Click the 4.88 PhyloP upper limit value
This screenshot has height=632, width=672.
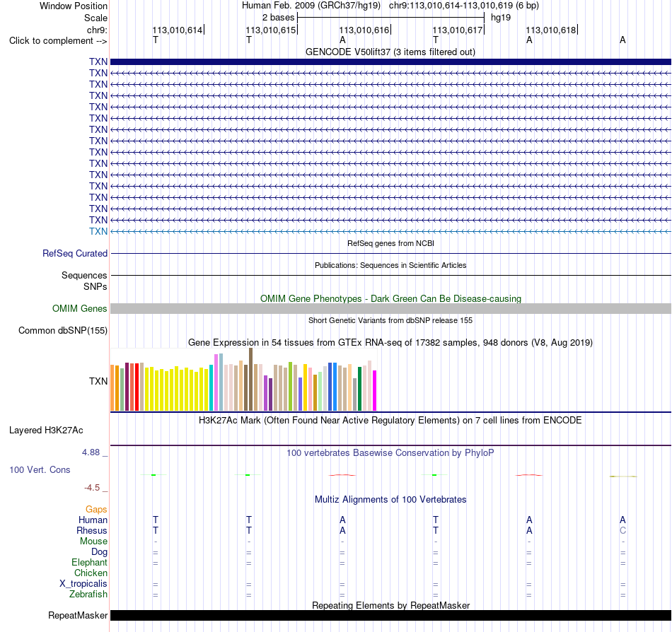(91, 452)
